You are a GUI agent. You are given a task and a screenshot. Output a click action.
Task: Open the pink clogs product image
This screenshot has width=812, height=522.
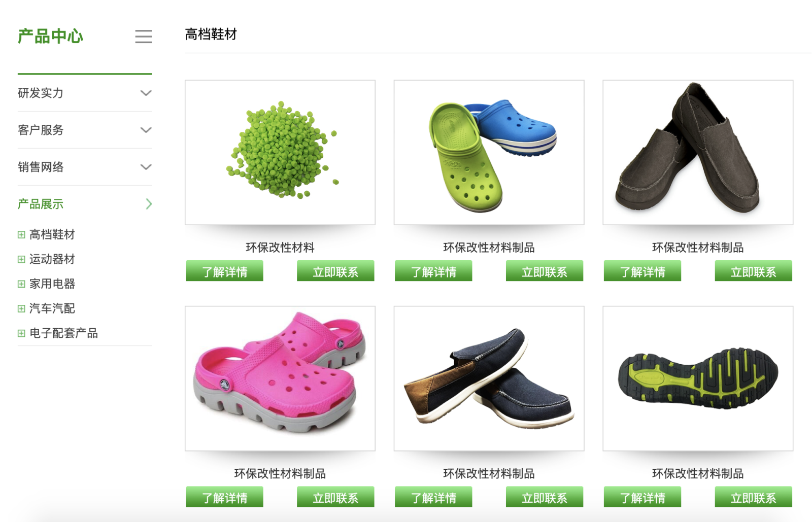pos(280,378)
